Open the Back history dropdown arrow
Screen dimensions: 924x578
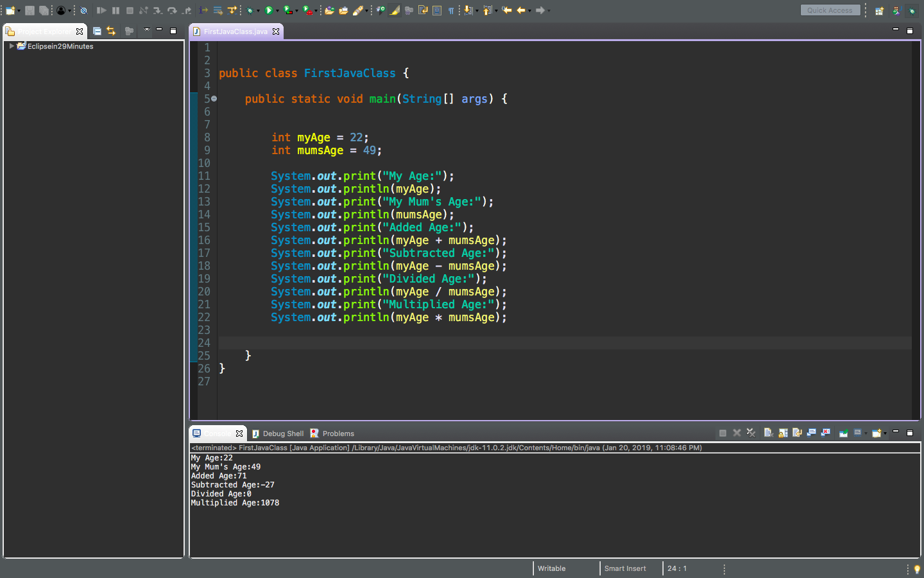click(x=529, y=11)
